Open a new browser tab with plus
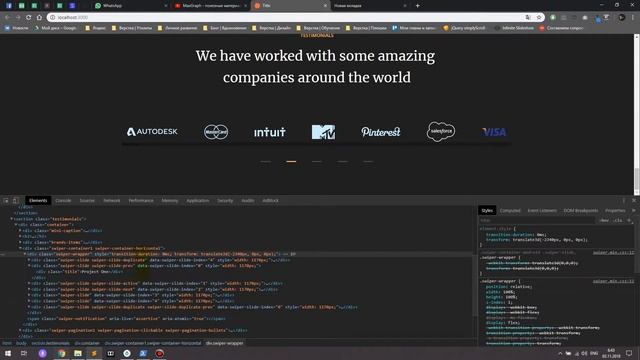This screenshot has width=640, height=360. coord(418,6)
